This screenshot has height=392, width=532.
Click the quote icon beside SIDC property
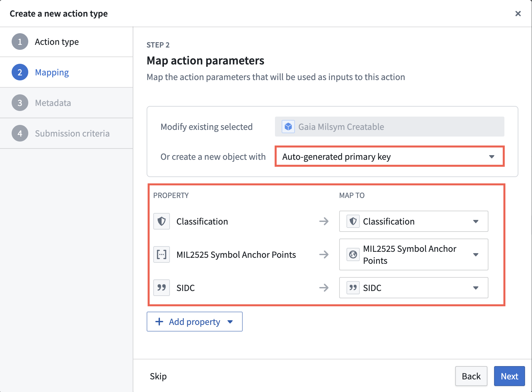(162, 288)
